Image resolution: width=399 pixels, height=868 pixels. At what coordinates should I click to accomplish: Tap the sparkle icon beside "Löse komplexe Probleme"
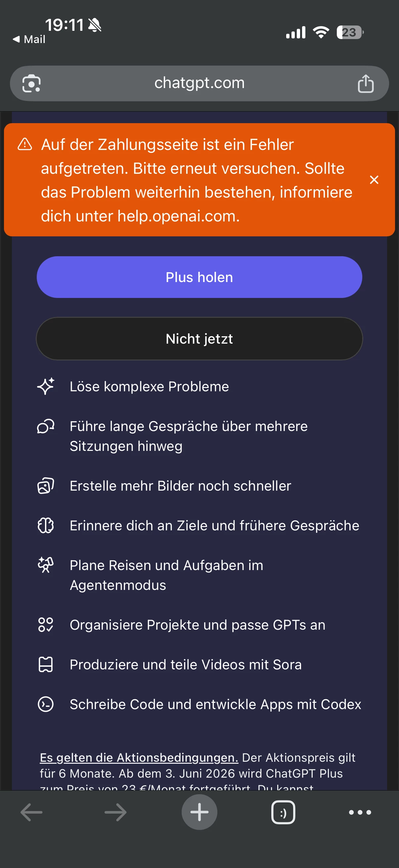tap(46, 386)
